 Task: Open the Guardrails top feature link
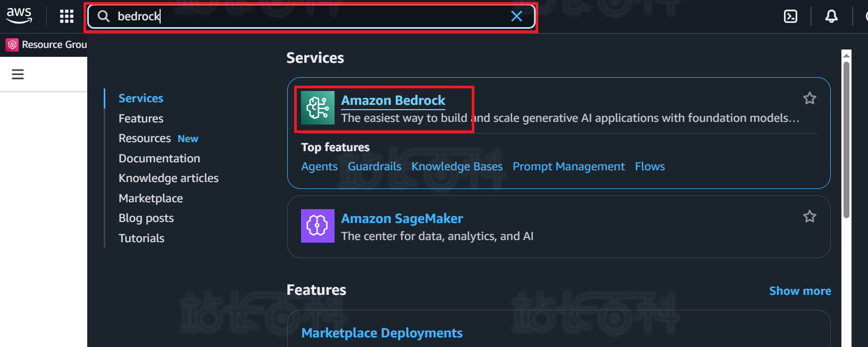(x=374, y=167)
